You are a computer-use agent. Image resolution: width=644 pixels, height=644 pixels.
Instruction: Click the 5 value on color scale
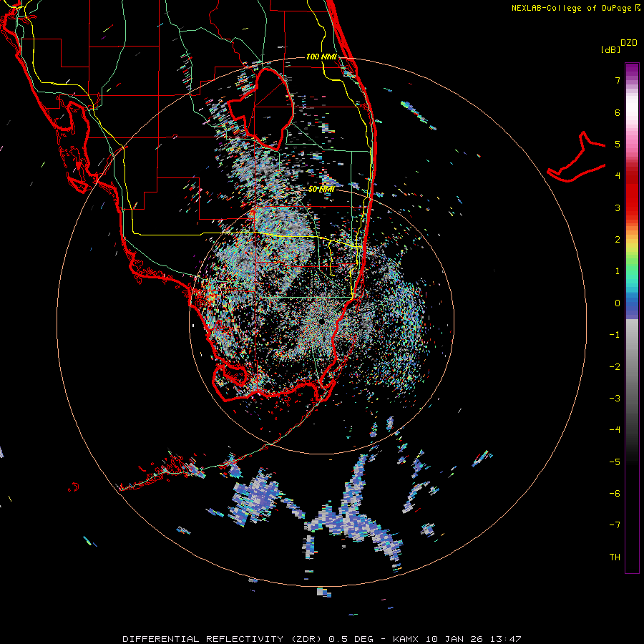click(618, 144)
